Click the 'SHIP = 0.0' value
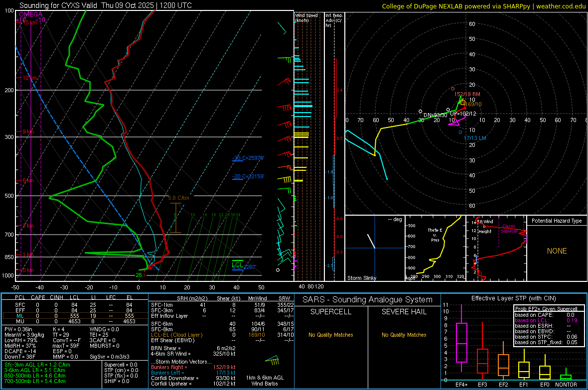588x390 pixels. 117,381
